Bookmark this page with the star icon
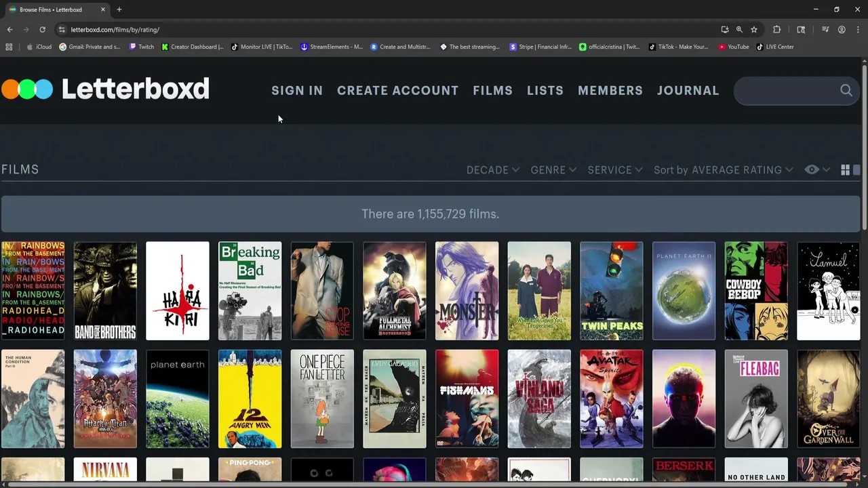868x488 pixels. click(754, 30)
